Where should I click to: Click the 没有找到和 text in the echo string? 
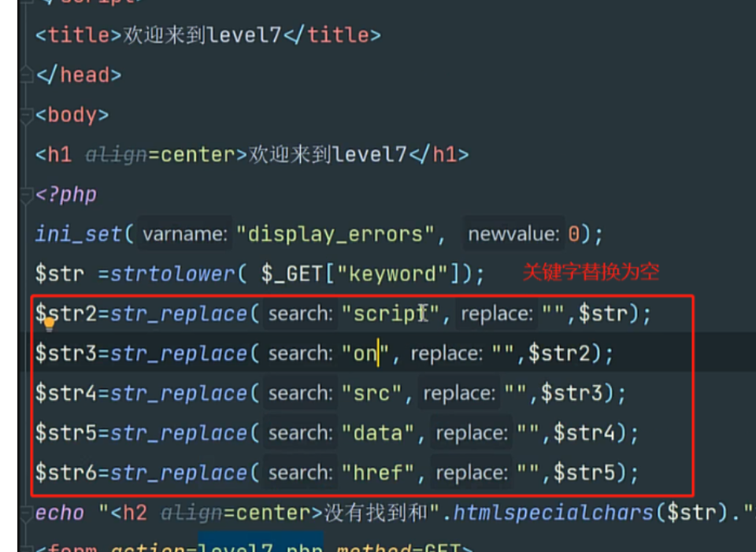(x=375, y=513)
